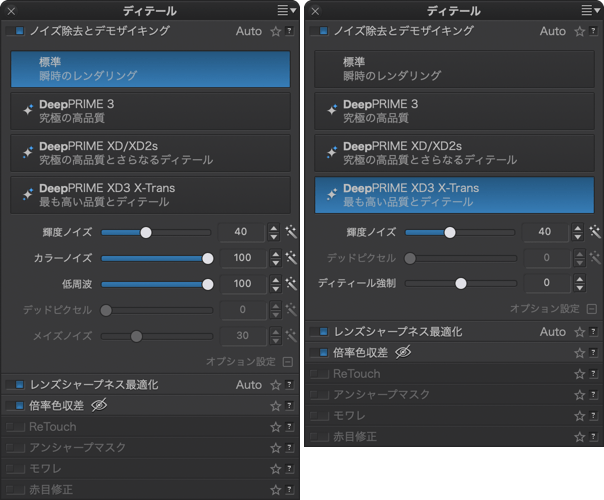The image size is (604, 500).
Task: Open right panel hamburger menu
Action: coord(591,10)
